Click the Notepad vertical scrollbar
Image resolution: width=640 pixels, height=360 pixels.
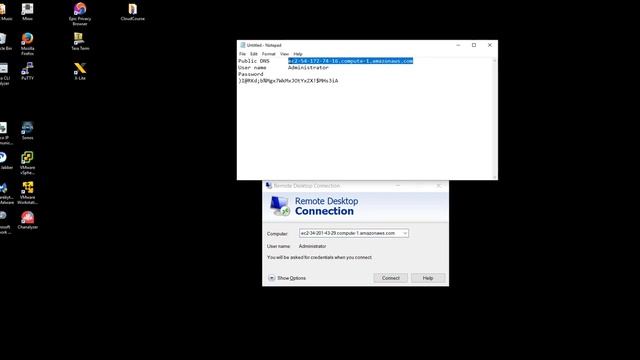(495, 118)
